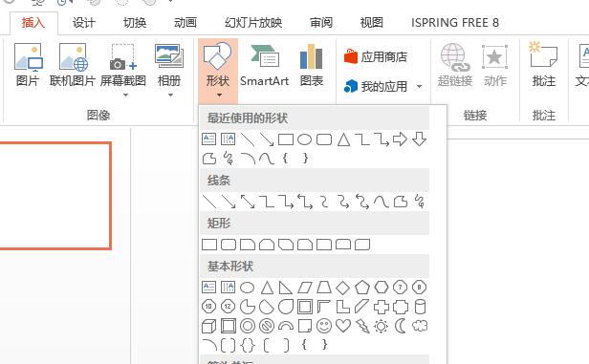Open 我的应用 my apps
589x364 pixels.
tap(376, 87)
